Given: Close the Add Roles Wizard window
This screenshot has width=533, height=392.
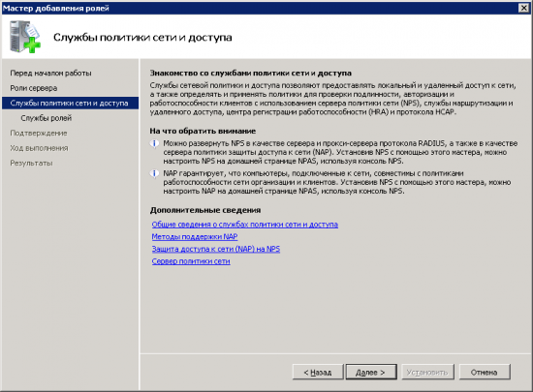Looking at the screenshot, I should coord(524,8).
